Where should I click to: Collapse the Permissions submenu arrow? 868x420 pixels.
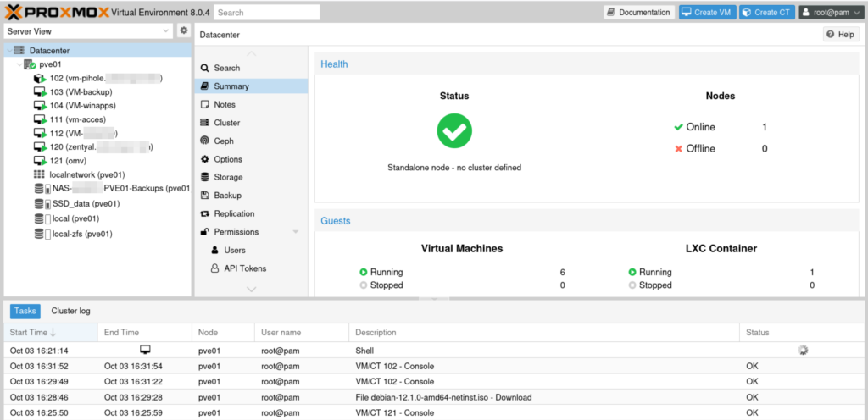(295, 232)
